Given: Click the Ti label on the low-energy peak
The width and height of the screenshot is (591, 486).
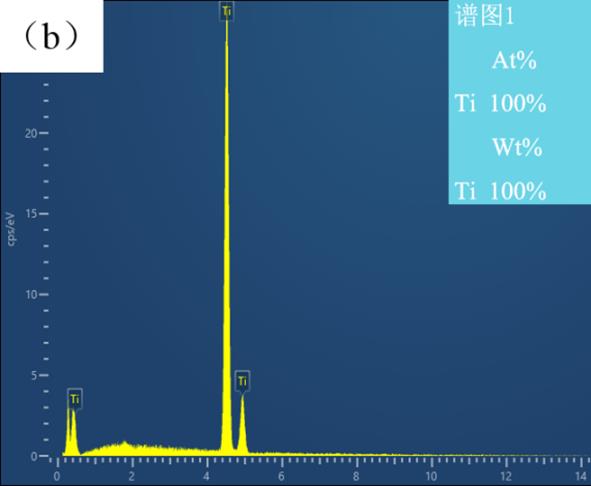Looking at the screenshot, I should (x=75, y=398).
